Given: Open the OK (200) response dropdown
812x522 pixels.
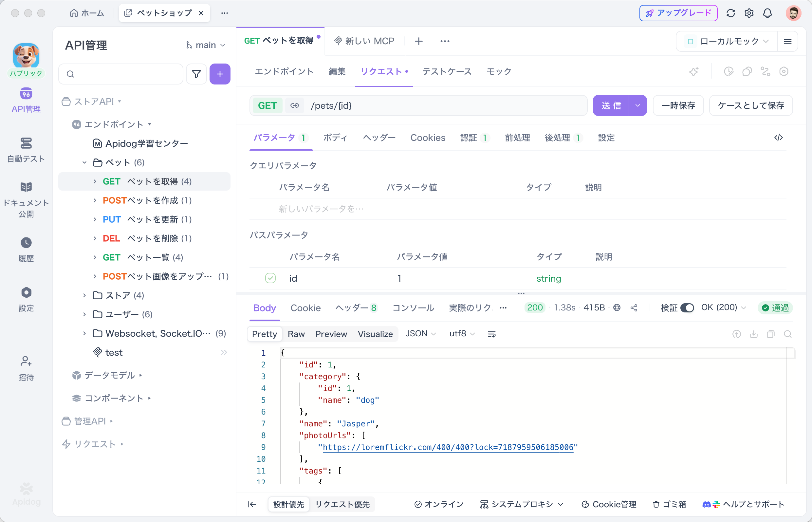Looking at the screenshot, I should 724,308.
